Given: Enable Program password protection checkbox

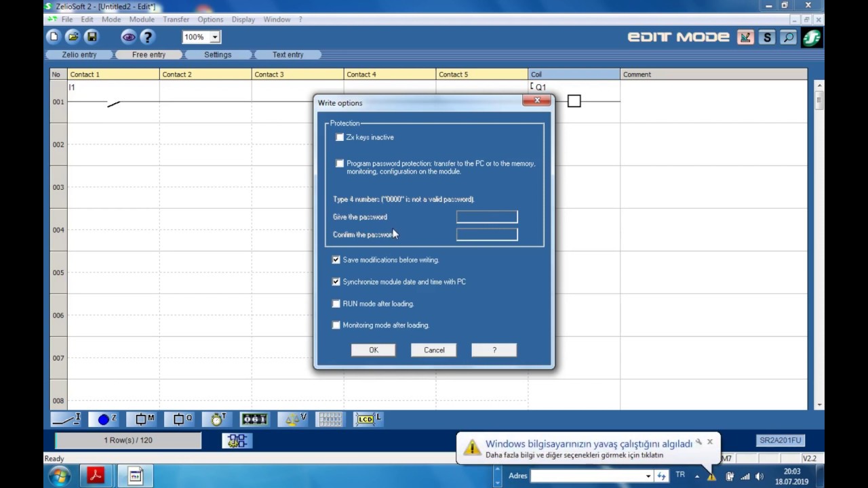Looking at the screenshot, I should pos(340,164).
